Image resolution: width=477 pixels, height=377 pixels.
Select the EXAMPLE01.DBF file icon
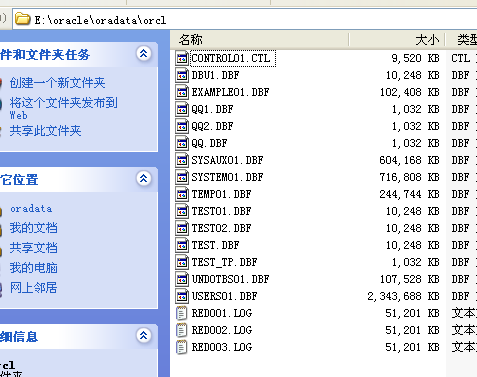[x=182, y=92]
